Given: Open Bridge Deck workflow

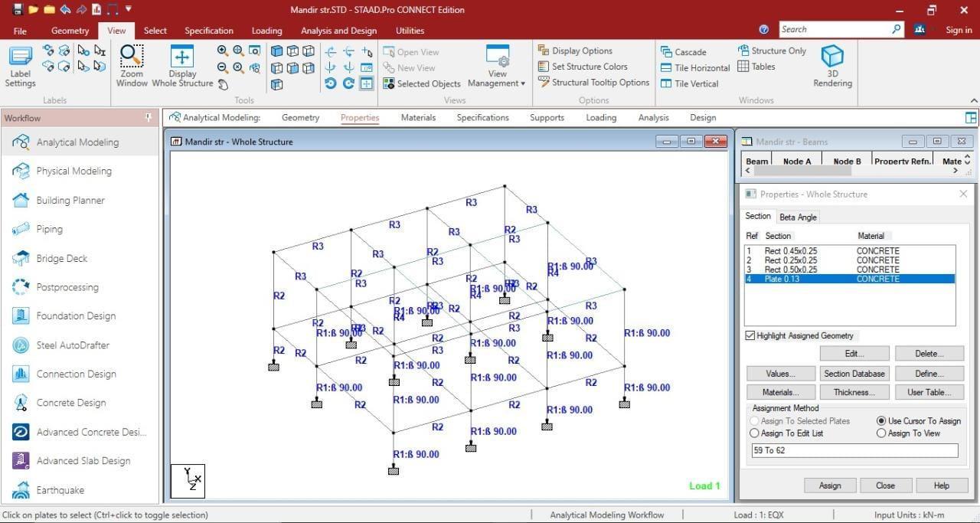Looking at the screenshot, I should pyautogui.click(x=62, y=258).
